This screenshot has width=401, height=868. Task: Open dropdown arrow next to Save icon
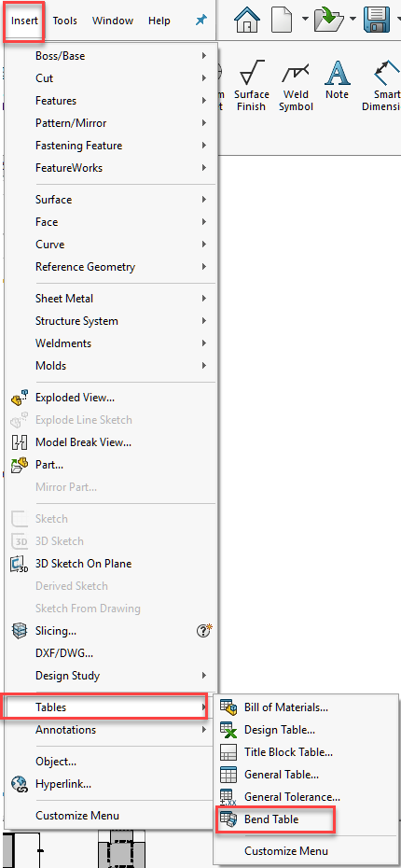397,20
